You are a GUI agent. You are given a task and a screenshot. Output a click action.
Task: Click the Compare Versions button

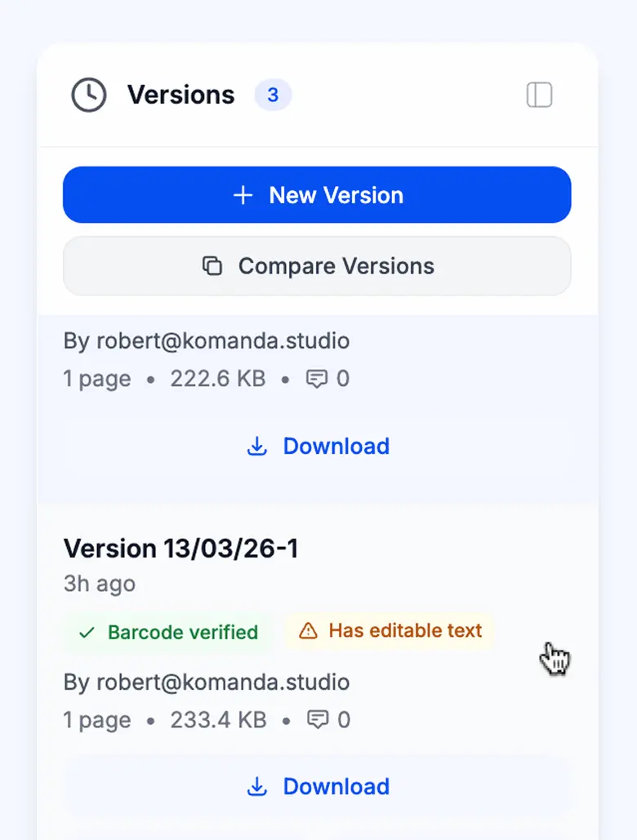click(x=317, y=265)
